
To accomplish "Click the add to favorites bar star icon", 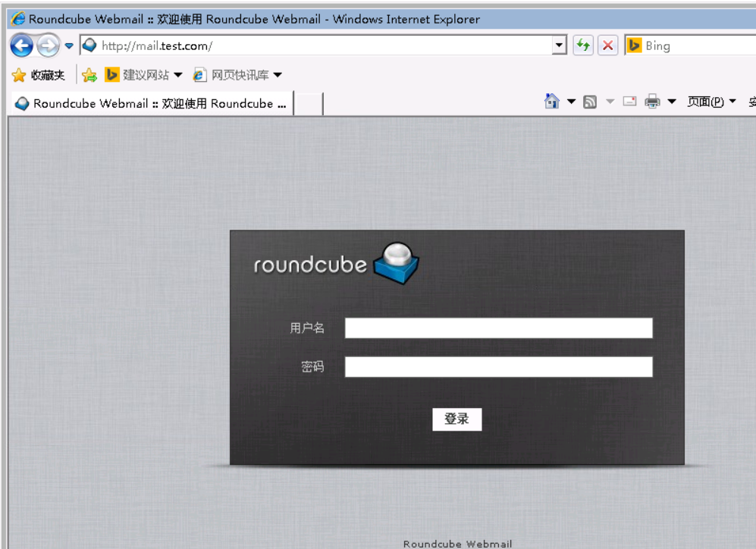I will (89, 75).
